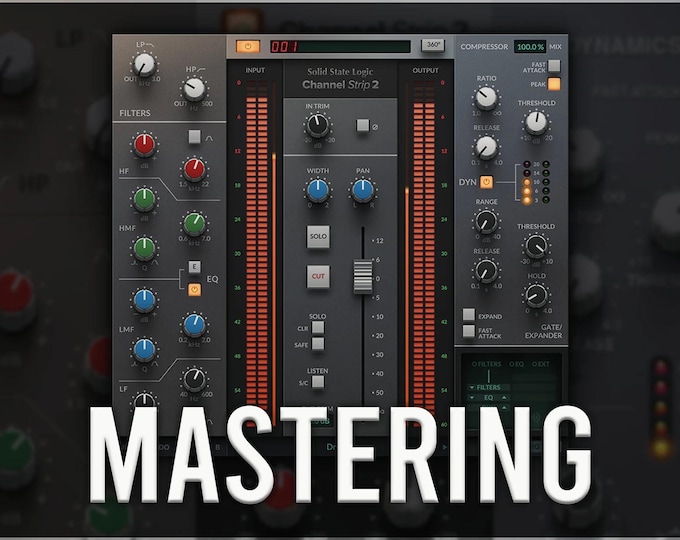The width and height of the screenshot is (680, 540).
Task: Click the green HMF Q knob
Action: pyautogui.click(x=144, y=248)
